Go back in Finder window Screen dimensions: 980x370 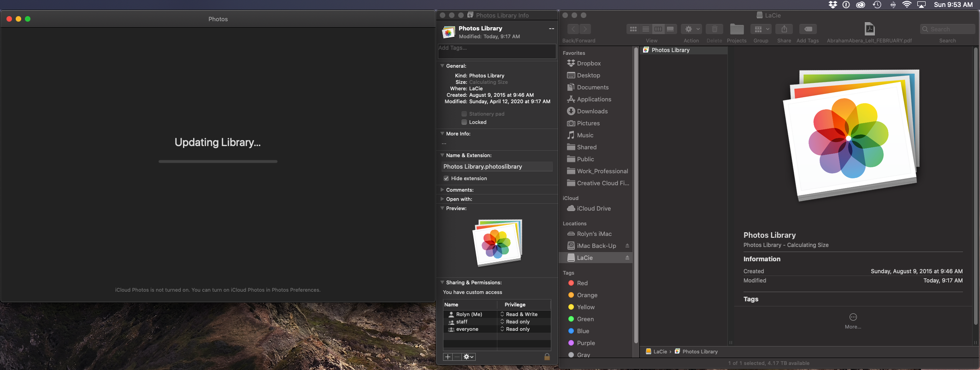[x=573, y=29]
